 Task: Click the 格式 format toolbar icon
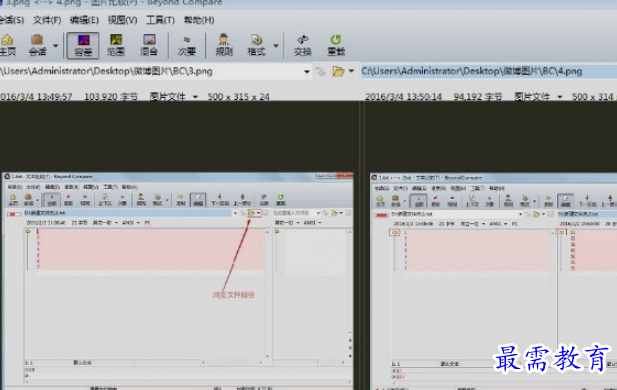[x=256, y=45]
